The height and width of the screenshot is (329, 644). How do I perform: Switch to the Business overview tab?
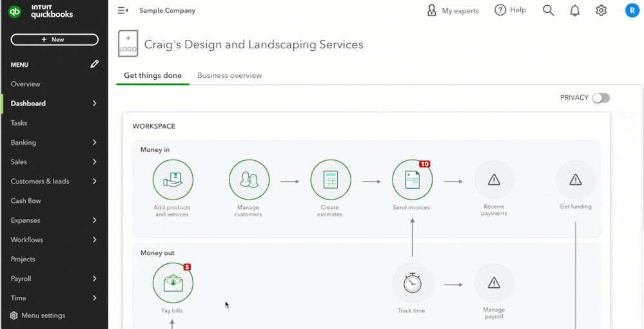229,75
